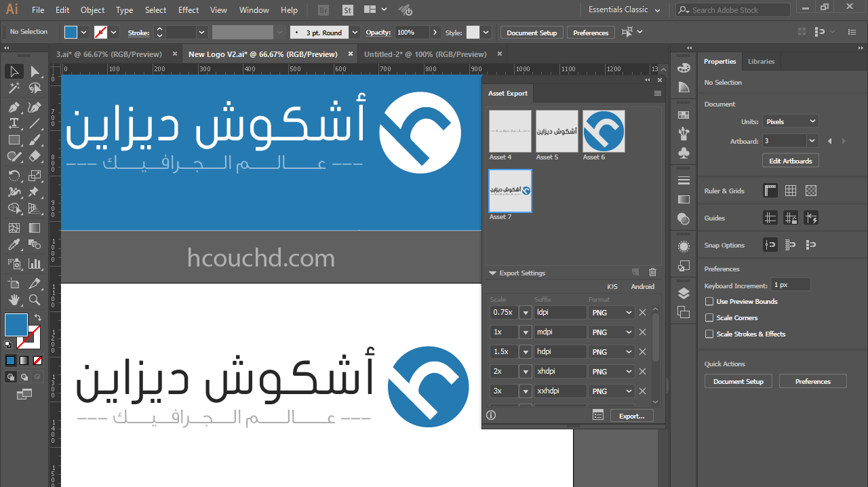
Task: Select the Selection tool
Action: pyautogui.click(x=14, y=71)
